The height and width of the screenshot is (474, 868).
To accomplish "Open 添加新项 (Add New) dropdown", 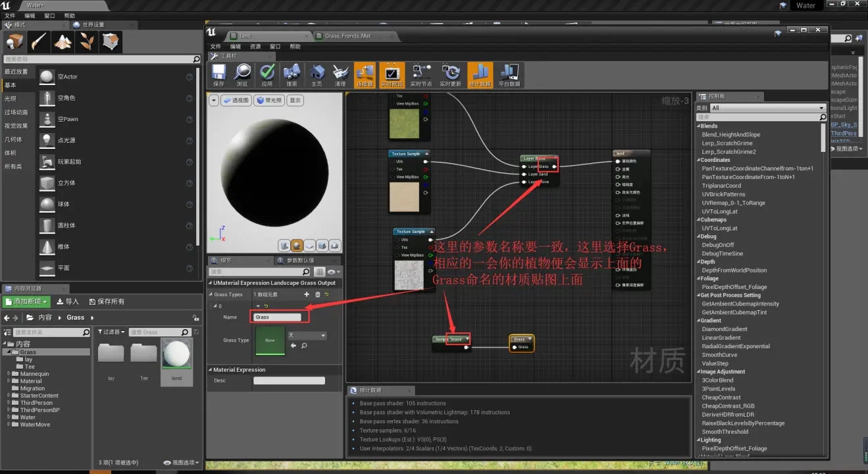I will point(26,302).
